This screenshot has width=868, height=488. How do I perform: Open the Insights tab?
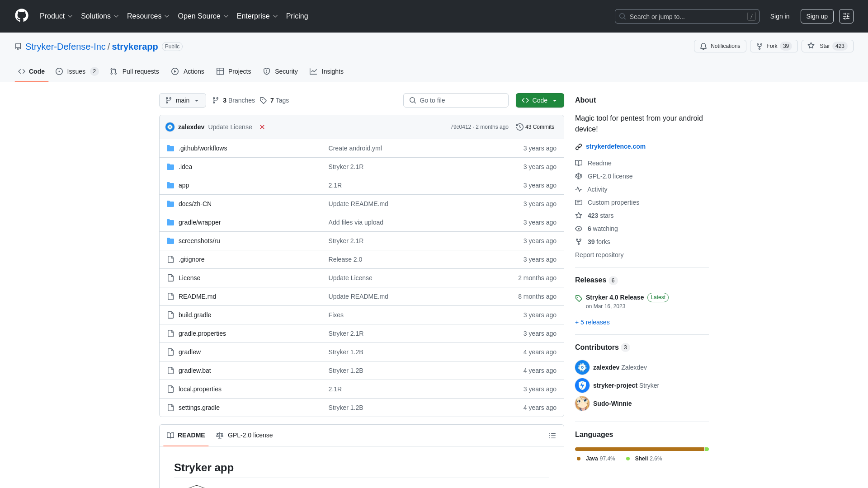pos(326,71)
